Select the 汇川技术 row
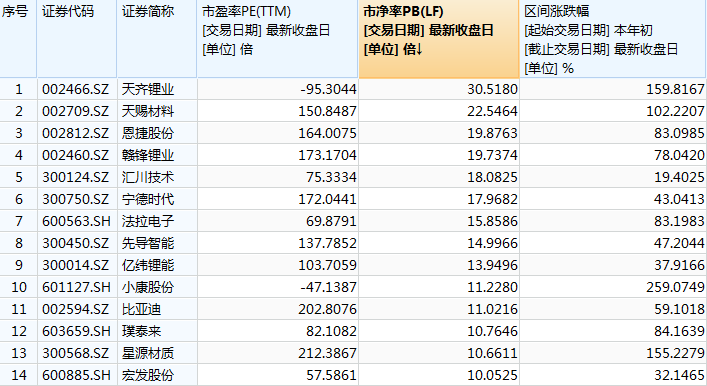 [353, 177]
